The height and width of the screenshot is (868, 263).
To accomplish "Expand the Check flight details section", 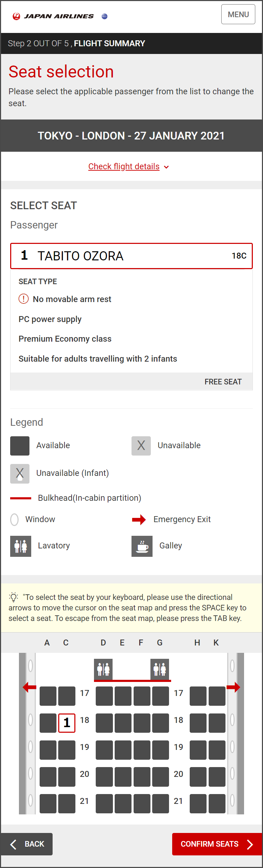I will 124,166.
